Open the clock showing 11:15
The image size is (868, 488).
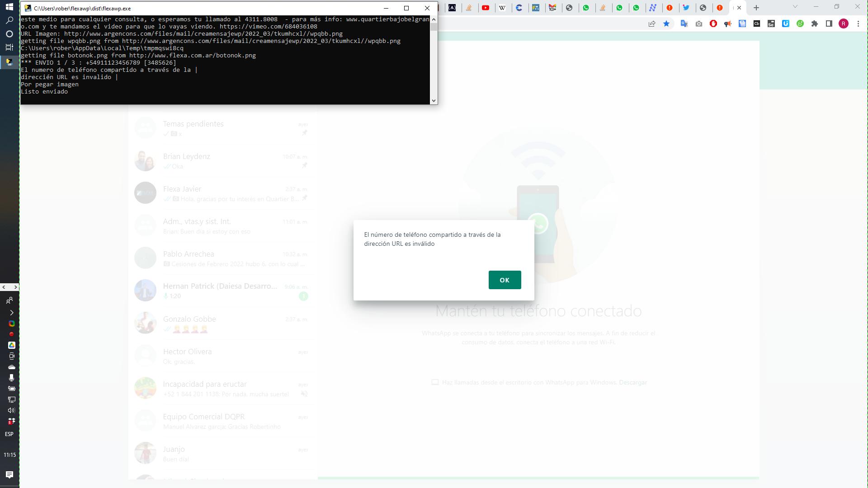pyautogui.click(x=9, y=455)
